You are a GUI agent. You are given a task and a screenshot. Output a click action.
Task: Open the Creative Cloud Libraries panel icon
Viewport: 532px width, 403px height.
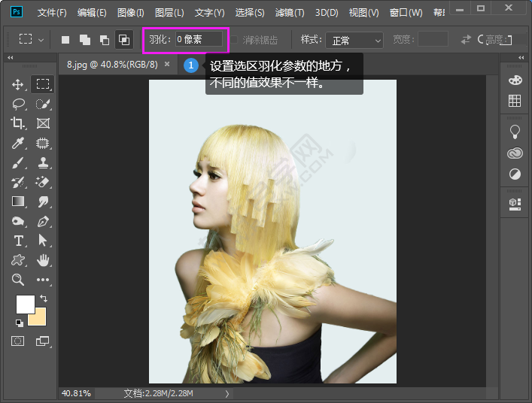pos(515,153)
